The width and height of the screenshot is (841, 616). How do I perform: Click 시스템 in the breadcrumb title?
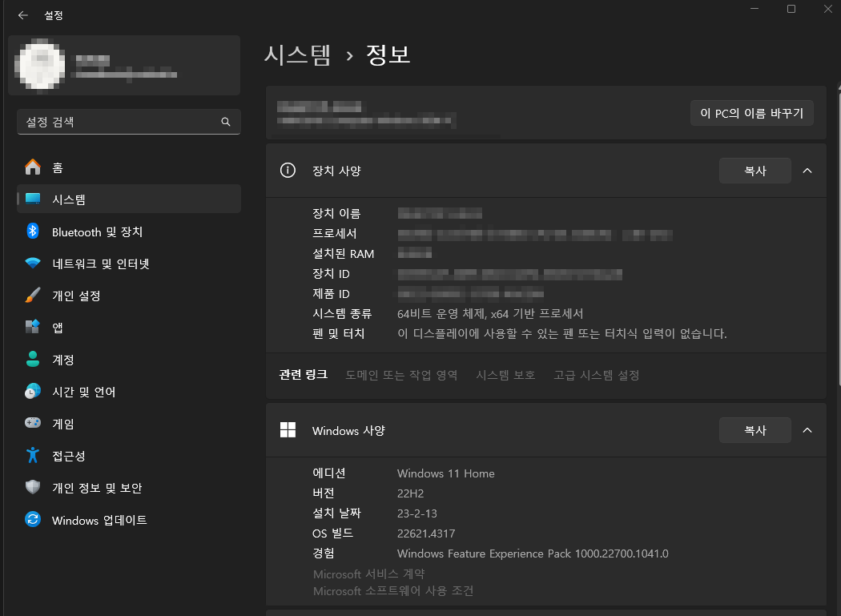click(x=298, y=54)
